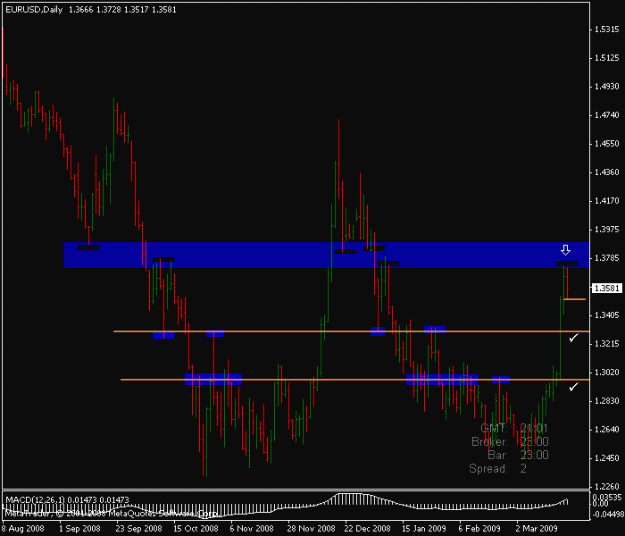Click the -0.04498 MACD scale value
The height and width of the screenshot is (536, 625).
[608, 514]
